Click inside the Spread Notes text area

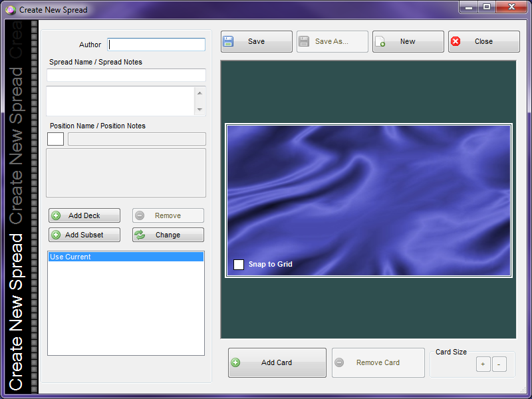point(120,100)
